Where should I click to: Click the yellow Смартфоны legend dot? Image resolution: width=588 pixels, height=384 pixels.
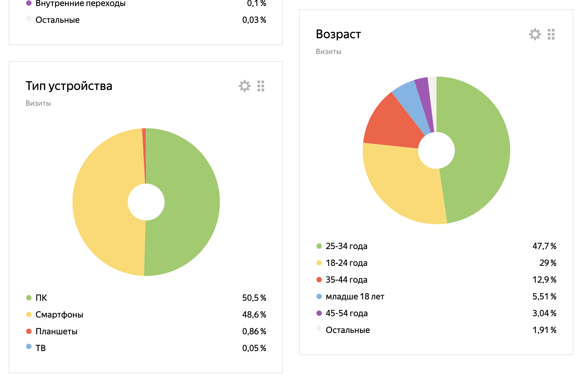click(x=29, y=315)
